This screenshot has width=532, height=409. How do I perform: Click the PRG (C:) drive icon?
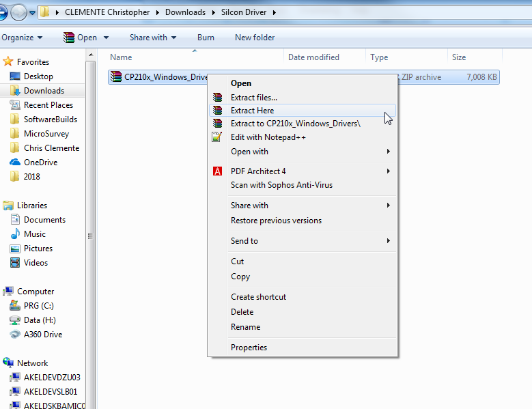pos(15,306)
